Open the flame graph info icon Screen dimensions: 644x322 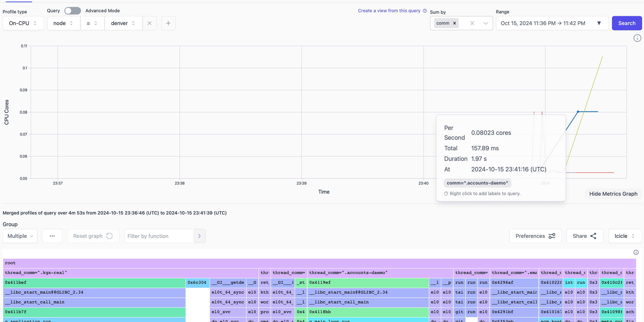coord(636,253)
